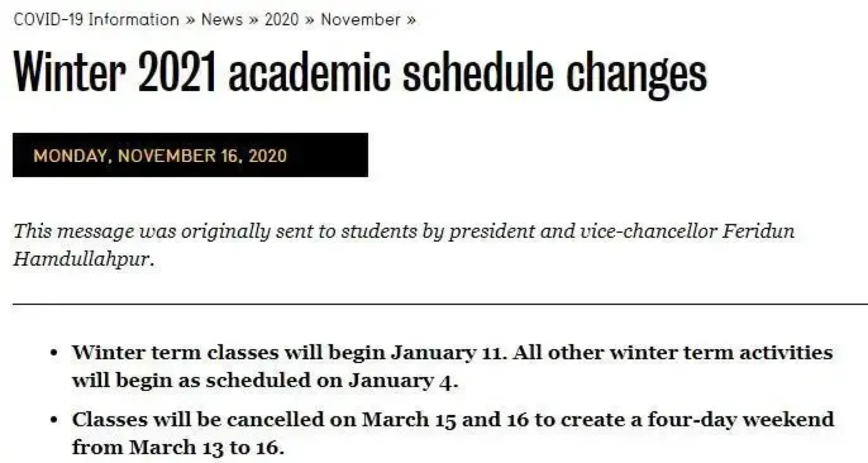Screen dimensions: 868x463
Task: Open the November breadcrumb link
Action: pyautogui.click(x=361, y=20)
